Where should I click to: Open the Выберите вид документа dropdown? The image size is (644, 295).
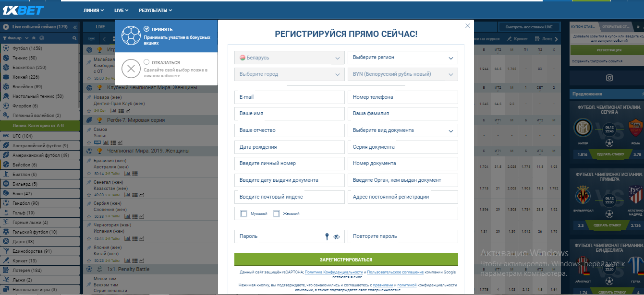tap(402, 130)
